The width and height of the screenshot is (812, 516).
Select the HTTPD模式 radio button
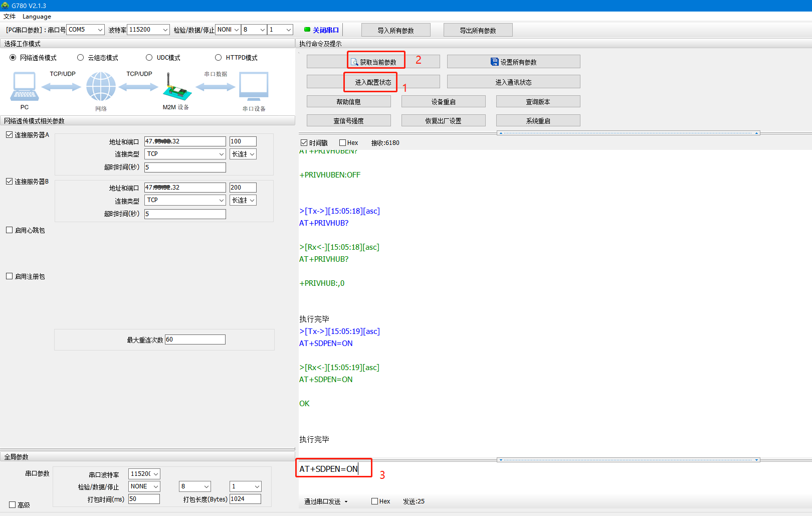(x=218, y=58)
